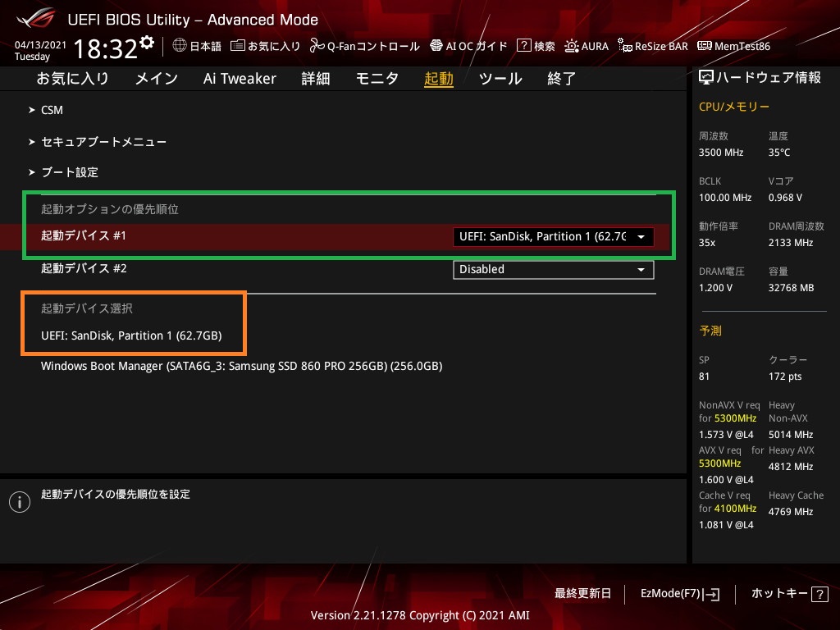Click 0.968 V core voltage value
This screenshot has width=840, height=630.
pos(785,198)
